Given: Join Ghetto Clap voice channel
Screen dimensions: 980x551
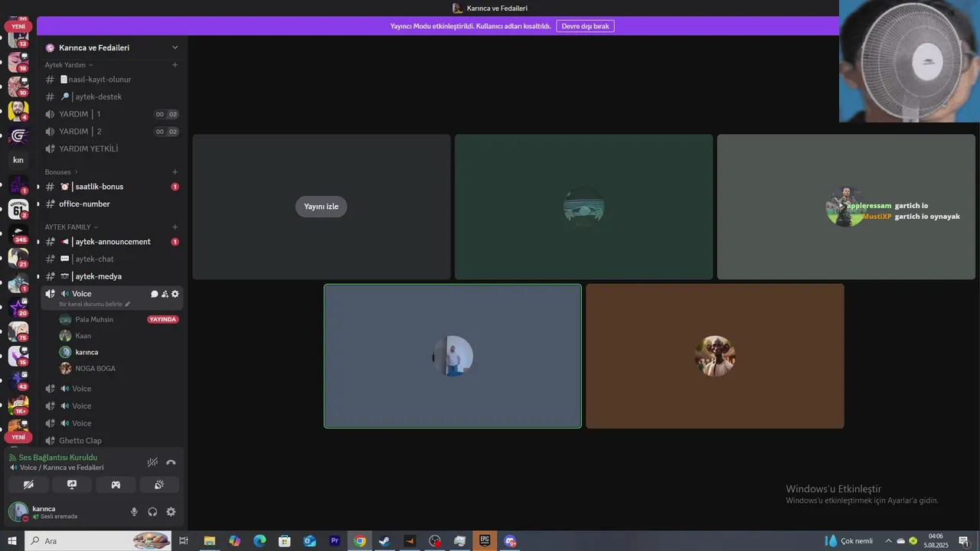Looking at the screenshot, I should [112, 441].
